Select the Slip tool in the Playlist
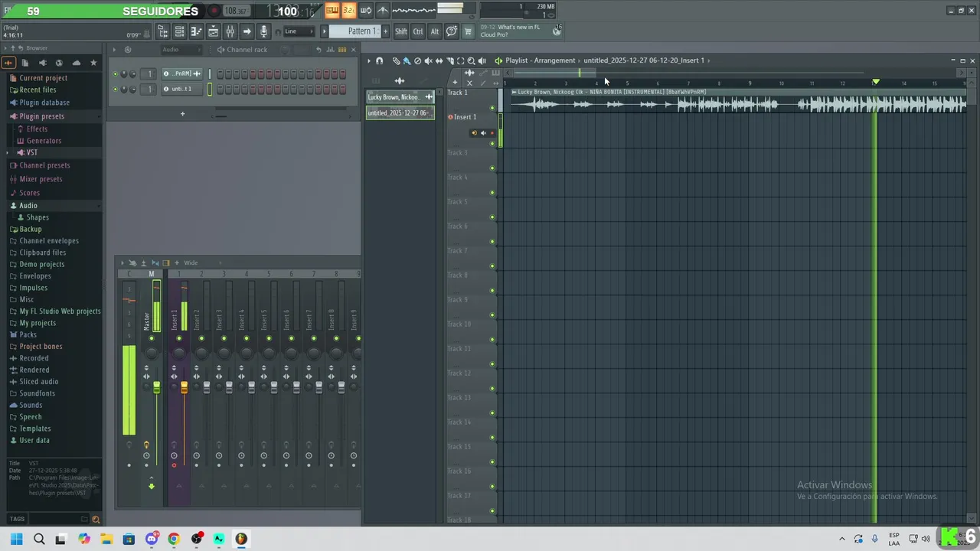The width and height of the screenshot is (980, 551). (439, 60)
